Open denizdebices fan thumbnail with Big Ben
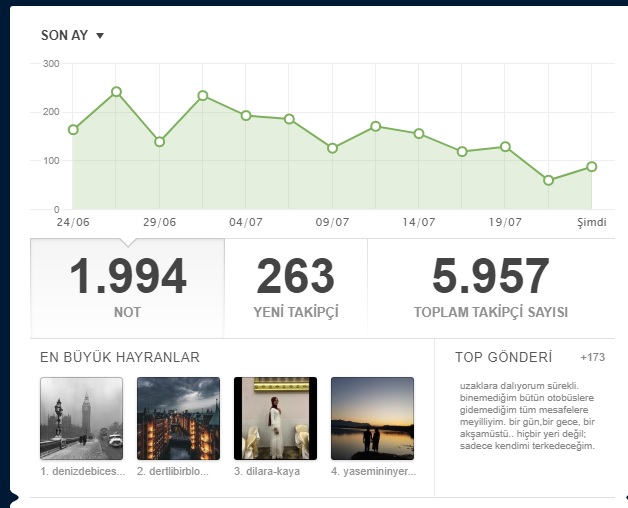Viewport: 628px width, 508px height. coord(82,418)
